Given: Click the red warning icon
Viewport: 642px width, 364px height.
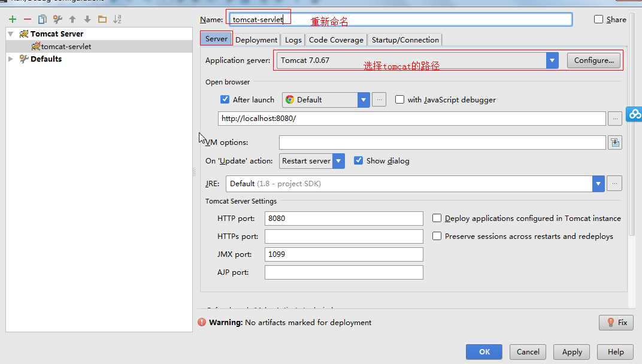Looking at the screenshot, I should pyautogui.click(x=202, y=322).
